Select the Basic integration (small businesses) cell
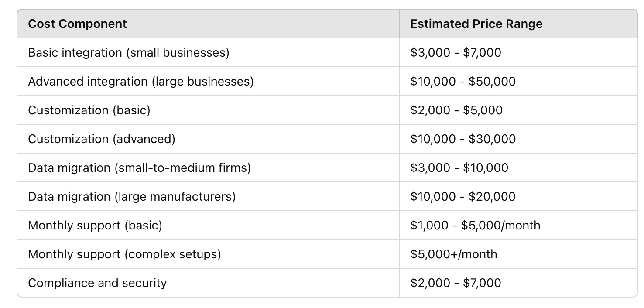The width and height of the screenshot is (644, 308). pos(208,52)
